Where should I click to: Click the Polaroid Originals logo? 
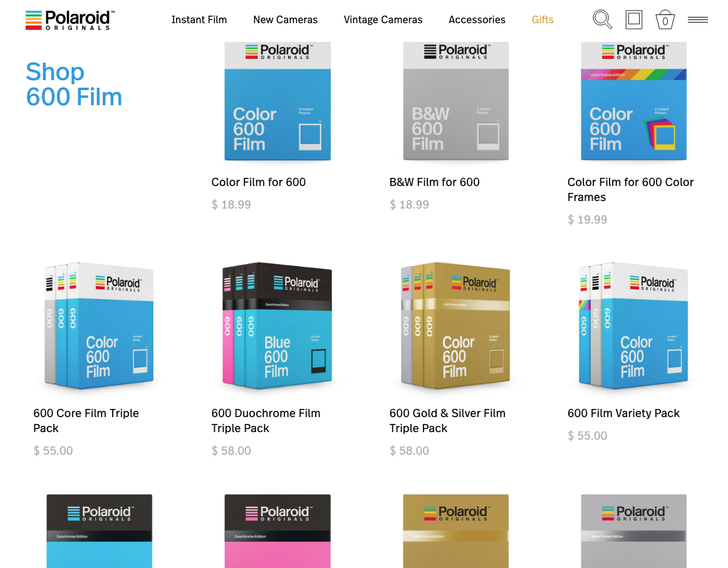70,20
